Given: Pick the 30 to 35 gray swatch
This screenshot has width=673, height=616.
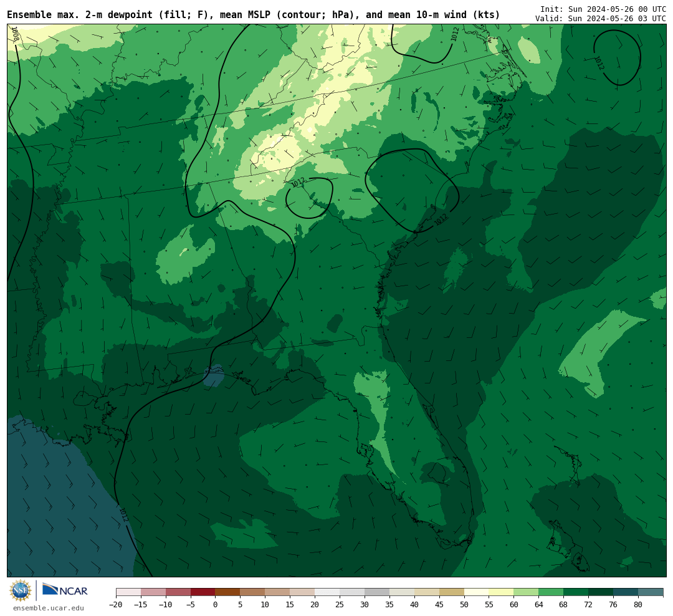Looking at the screenshot, I should tap(377, 592).
